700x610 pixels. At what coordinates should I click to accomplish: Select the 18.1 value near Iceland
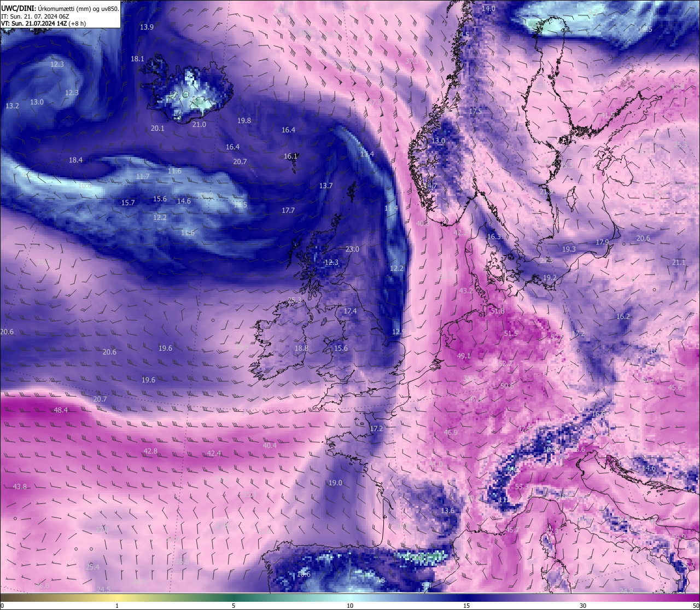tap(137, 59)
